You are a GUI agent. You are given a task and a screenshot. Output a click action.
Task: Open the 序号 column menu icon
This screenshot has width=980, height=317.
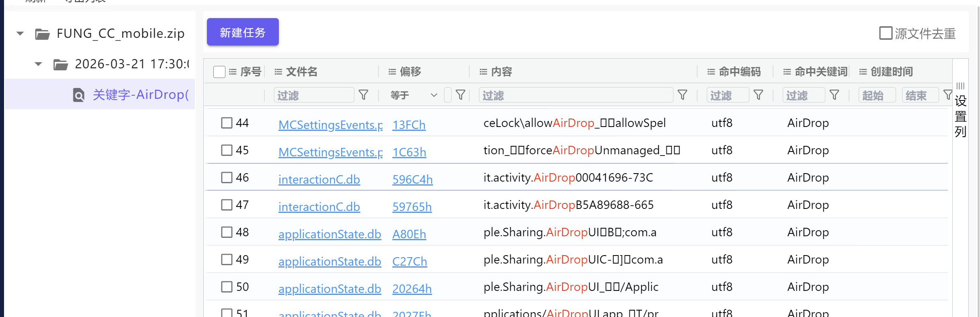click(233, 72)
